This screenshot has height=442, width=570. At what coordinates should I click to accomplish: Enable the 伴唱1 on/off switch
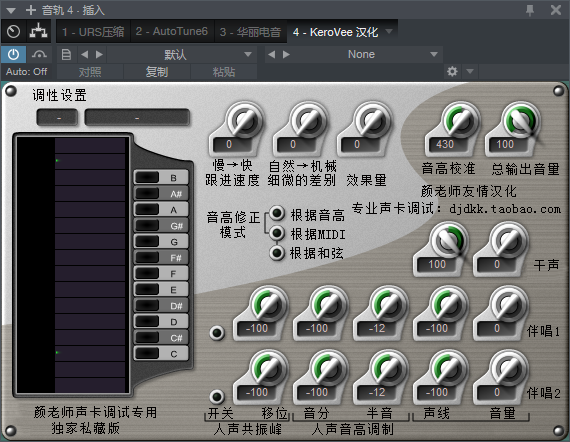[217, 333]
